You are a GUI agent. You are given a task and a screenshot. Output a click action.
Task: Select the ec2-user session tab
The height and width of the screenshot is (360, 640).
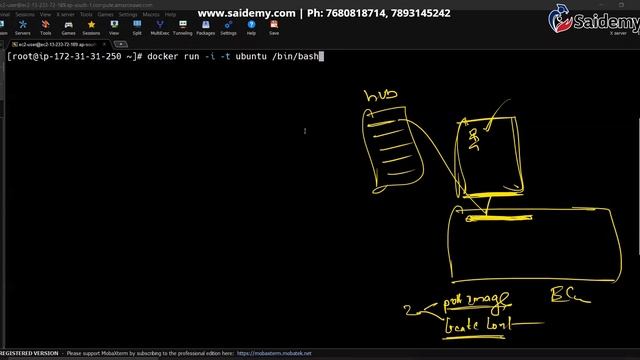click(x=56, y=44)
